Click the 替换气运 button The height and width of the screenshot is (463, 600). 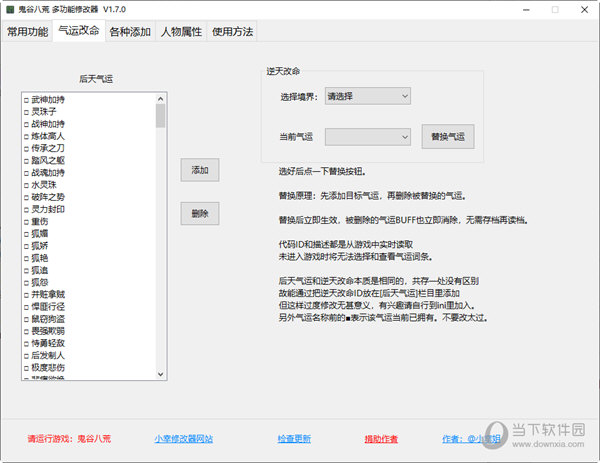[x=448, y=136]
